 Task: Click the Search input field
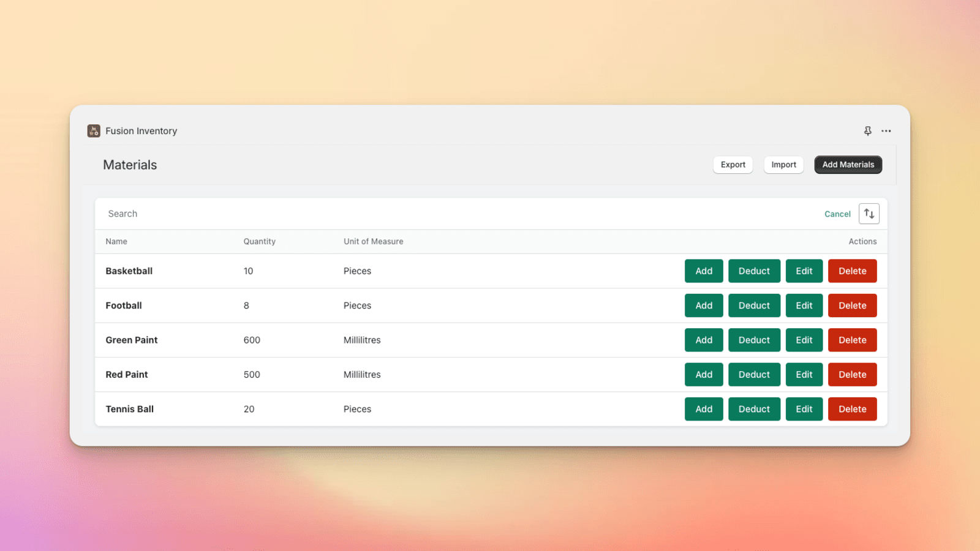click(245, 213)
